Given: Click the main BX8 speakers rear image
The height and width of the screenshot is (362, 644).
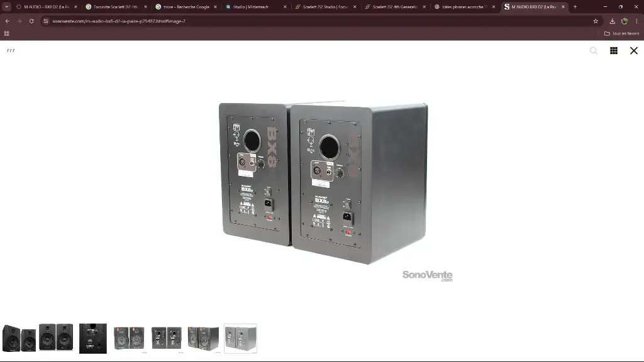Looking at the screenshot, I should [323, 182].
